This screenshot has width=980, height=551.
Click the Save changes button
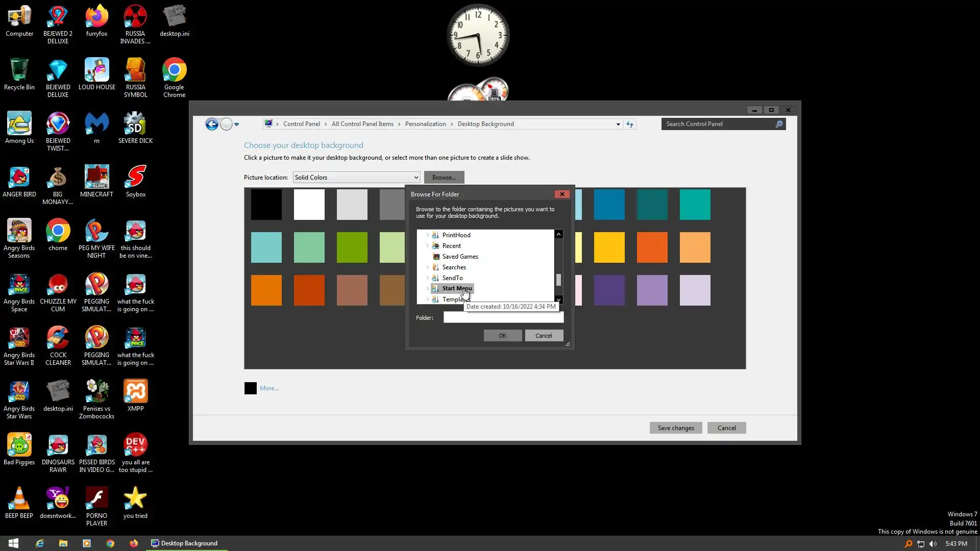[675, 428]
